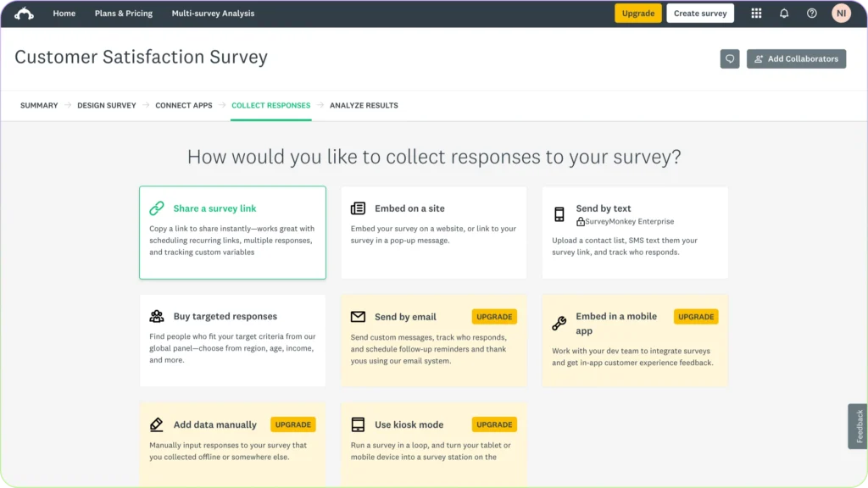The height and width of the screenshot is (488, 868).
Task: Click the SurveyMonkey logo
Action: (22, 13)
